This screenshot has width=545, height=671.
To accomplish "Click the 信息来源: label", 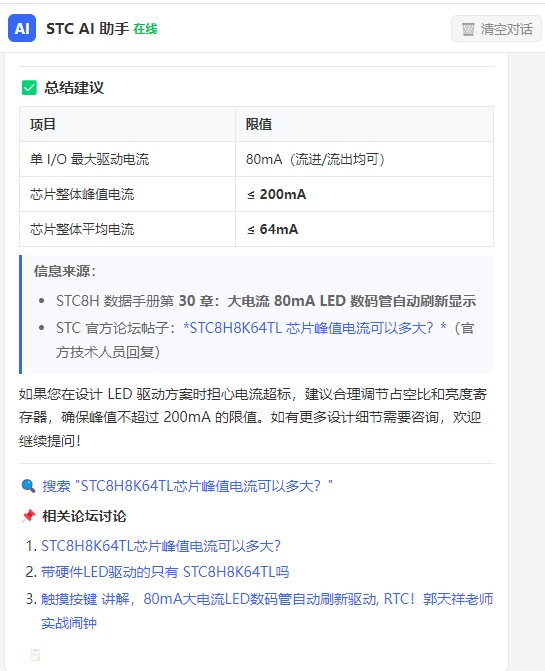I will [x=65, y=271].
